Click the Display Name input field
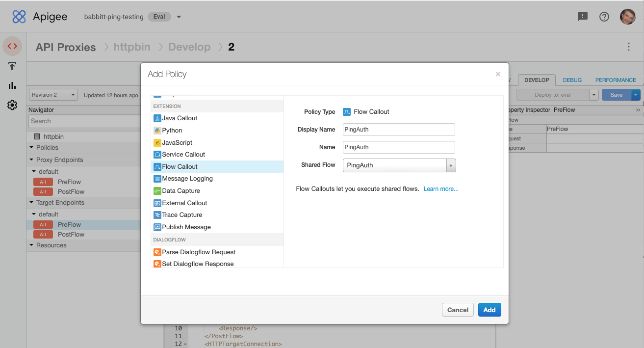 398,129
